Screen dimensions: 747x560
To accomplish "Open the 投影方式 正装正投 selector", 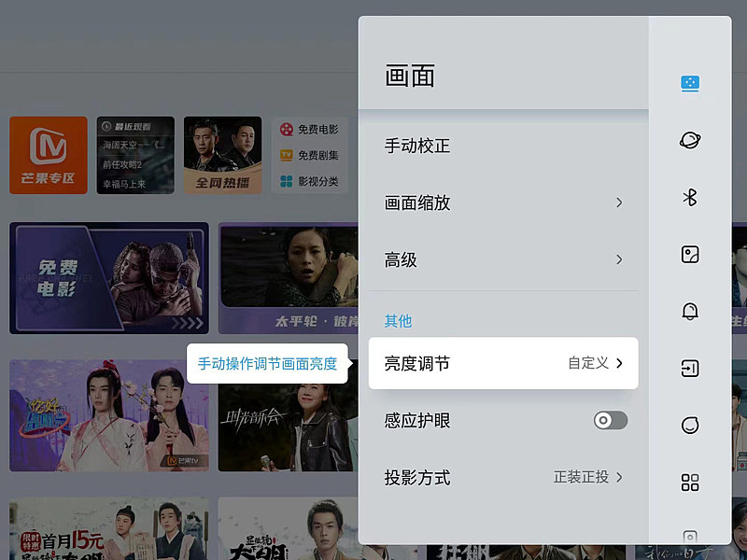I will click(588, 477).
